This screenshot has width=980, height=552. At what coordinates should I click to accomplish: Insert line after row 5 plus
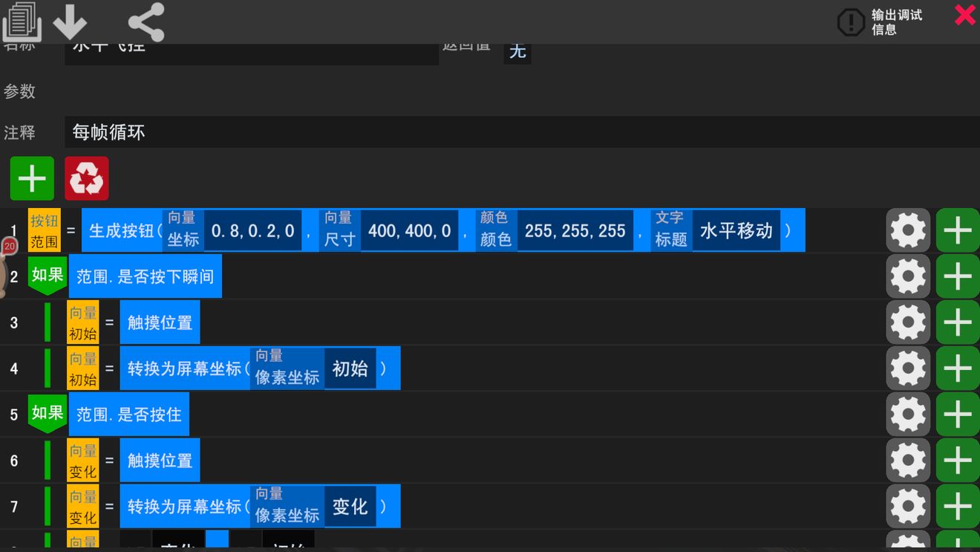tap(958, 415)
